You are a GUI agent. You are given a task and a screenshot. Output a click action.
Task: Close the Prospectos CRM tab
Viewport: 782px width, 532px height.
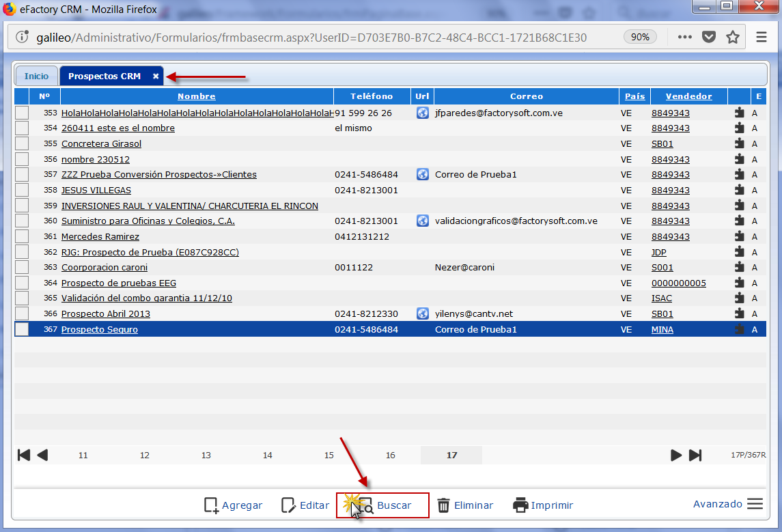point(156,76)
